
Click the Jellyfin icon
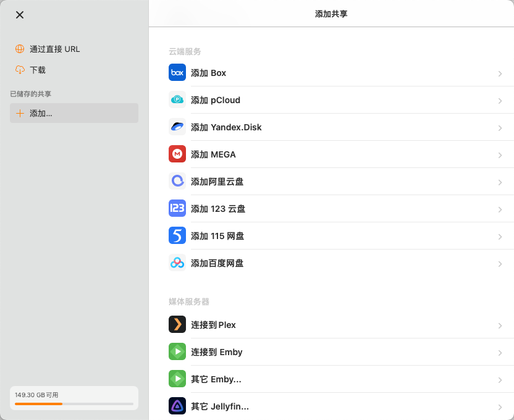point(177,406)
